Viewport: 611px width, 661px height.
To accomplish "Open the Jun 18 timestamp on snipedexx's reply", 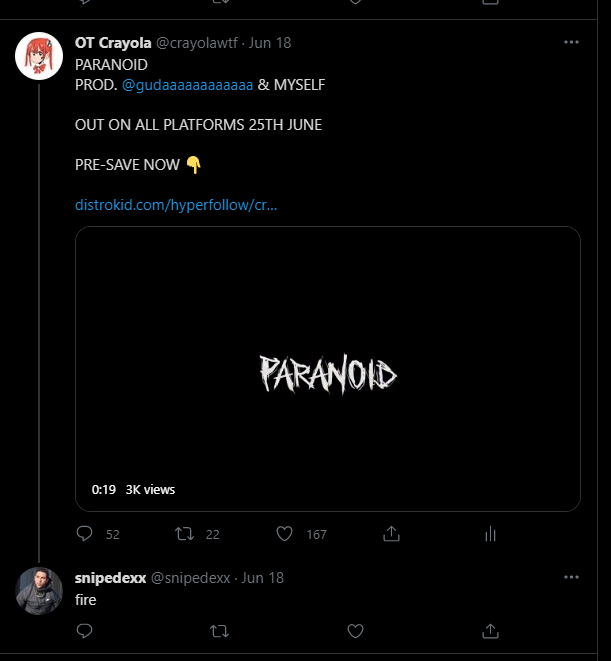I will [x=263, y=578].
